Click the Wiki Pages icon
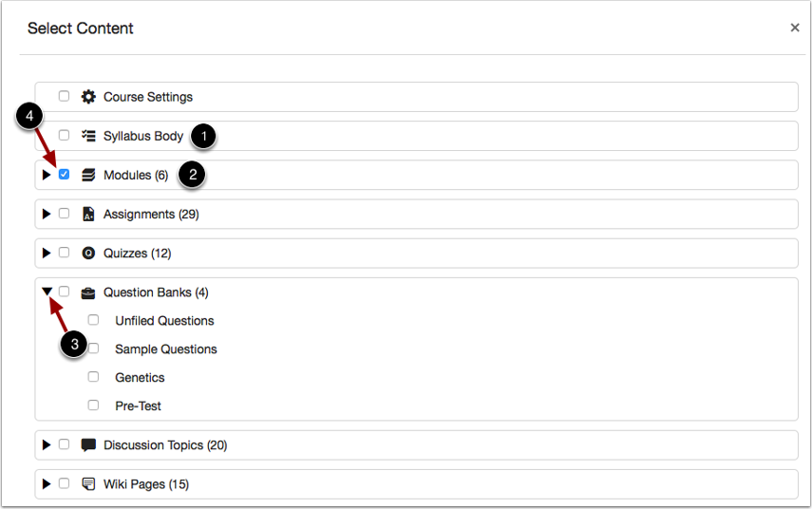 (88, 484)
